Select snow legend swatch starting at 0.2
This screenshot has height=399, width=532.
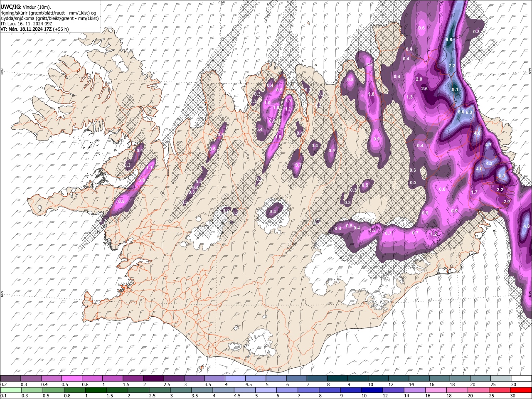point(10,378)
